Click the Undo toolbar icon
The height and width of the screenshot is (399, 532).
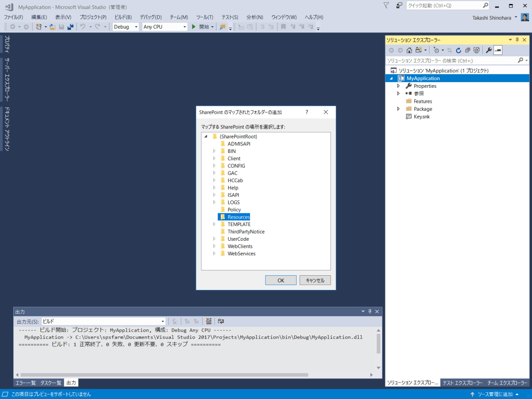pos(82,27)
